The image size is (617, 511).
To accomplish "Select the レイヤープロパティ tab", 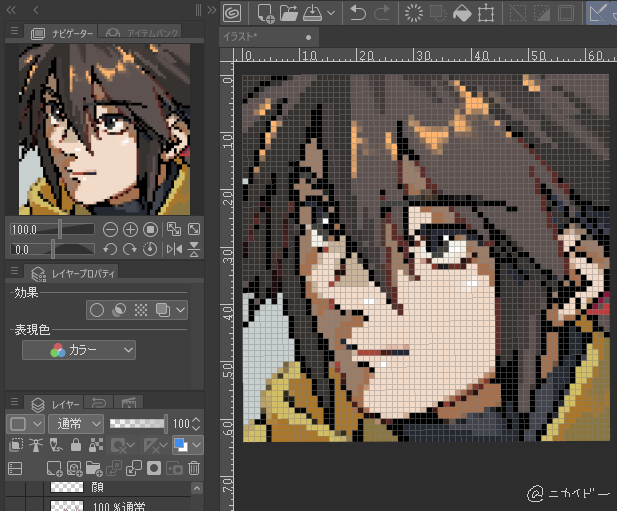I will (x=73, y=273).
